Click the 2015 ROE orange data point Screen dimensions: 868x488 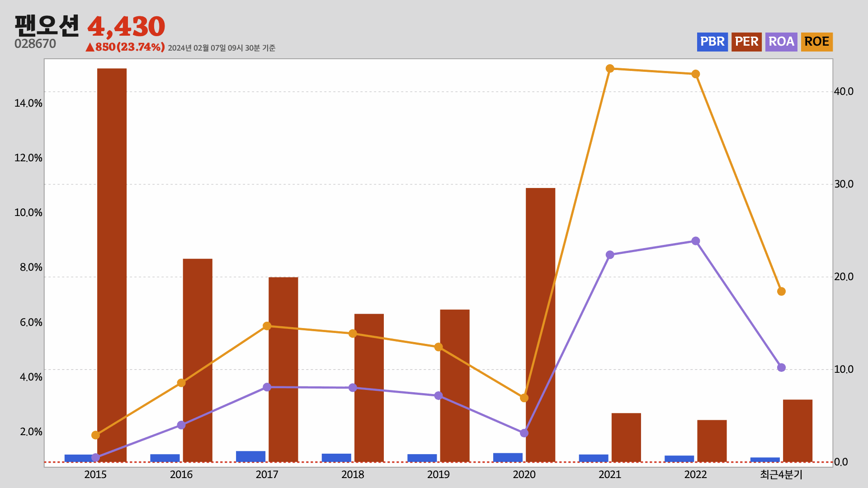(95, 435)
